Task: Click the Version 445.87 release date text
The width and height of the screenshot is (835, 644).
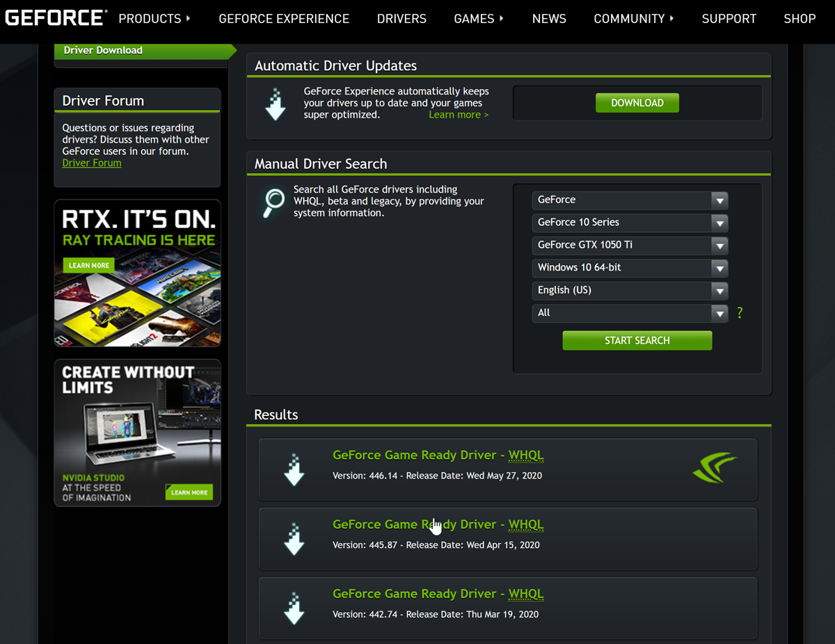Action: (436, 545)
